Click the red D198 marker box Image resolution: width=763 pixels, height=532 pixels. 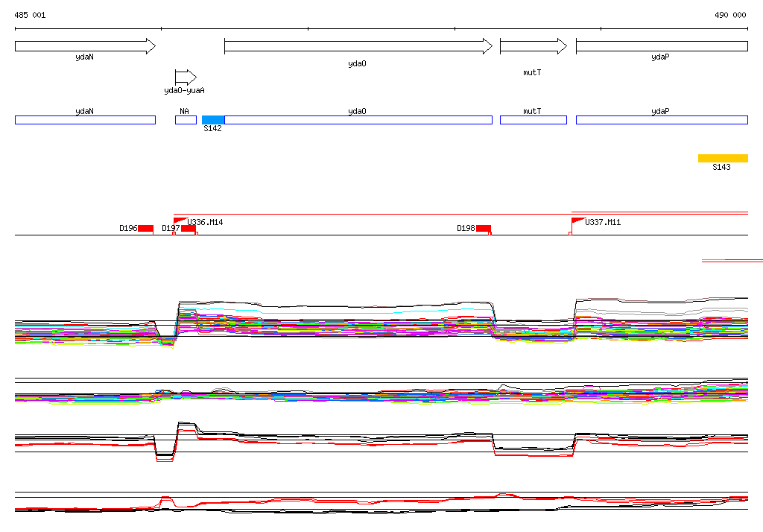click(x=484, y=229)
